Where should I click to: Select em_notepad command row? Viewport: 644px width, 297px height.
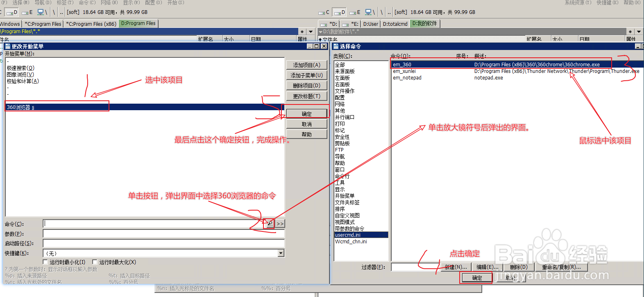516,78
